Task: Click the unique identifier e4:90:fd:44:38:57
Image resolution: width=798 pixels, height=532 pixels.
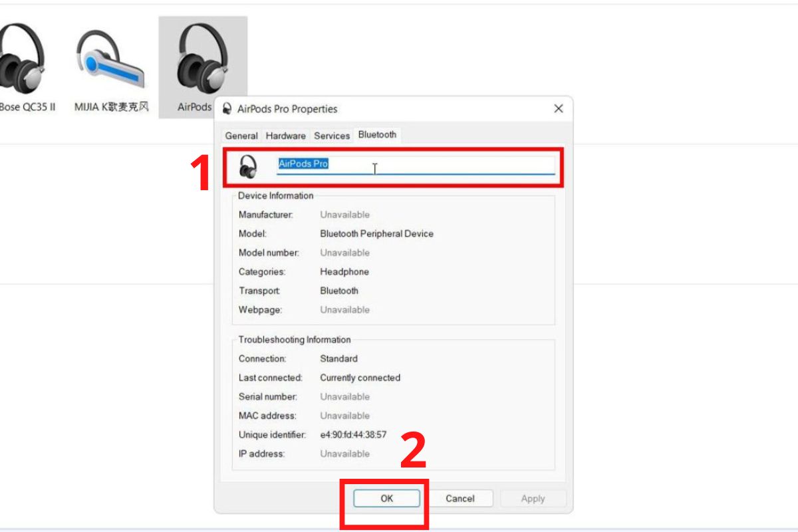Action: point(353,435)
